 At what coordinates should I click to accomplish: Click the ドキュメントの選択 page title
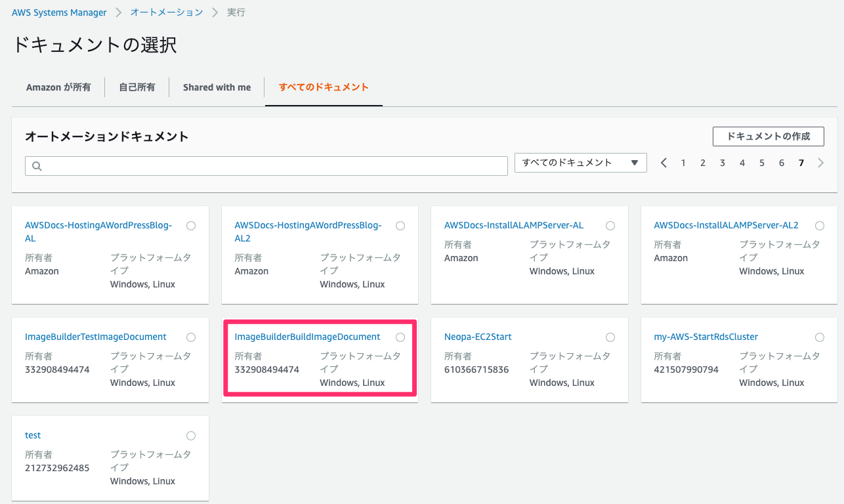coord(95,45)
